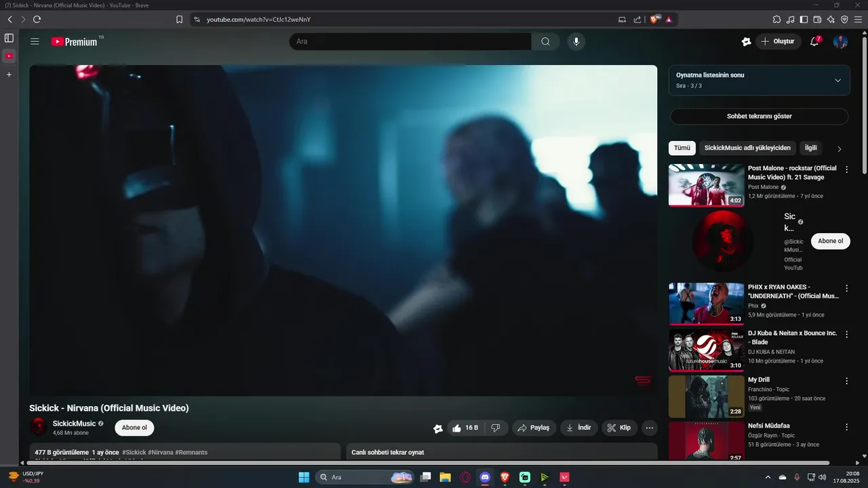Screen dimensions: 868x488
Task: Subscribe via Abone ol in sidebar channel card
Action: coord(831,241)
